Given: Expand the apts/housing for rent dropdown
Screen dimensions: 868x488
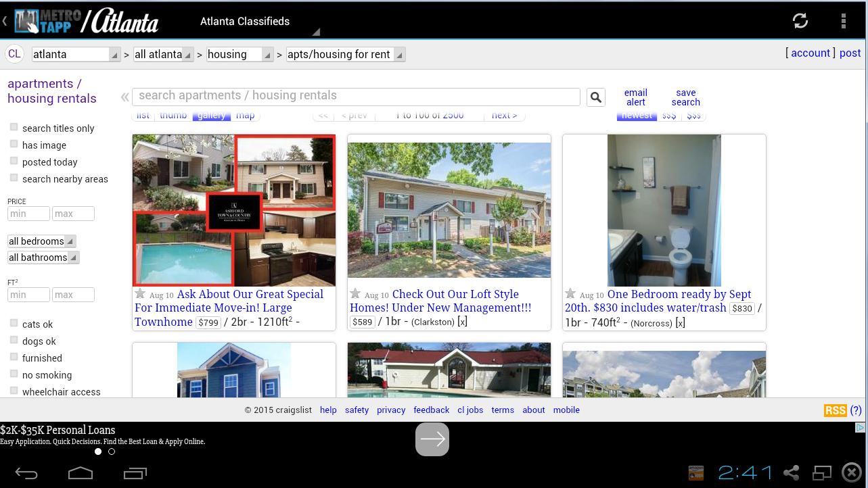Looking at the screenshot, I should [x=346, y=54].
